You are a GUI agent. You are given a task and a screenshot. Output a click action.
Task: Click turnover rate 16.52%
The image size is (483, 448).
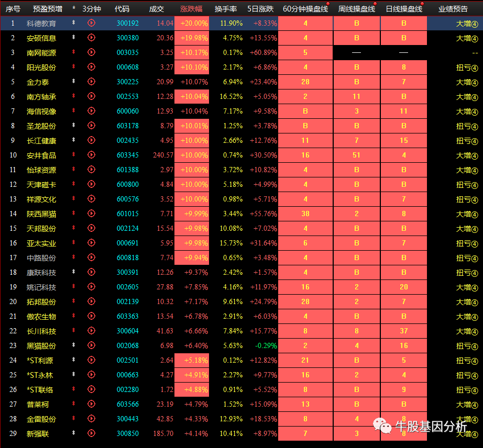231,97
